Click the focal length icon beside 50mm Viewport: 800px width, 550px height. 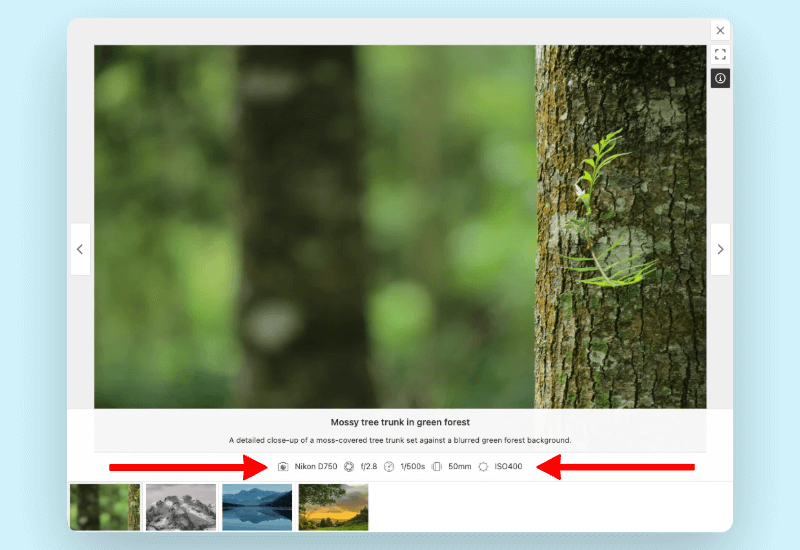(437, 467)
